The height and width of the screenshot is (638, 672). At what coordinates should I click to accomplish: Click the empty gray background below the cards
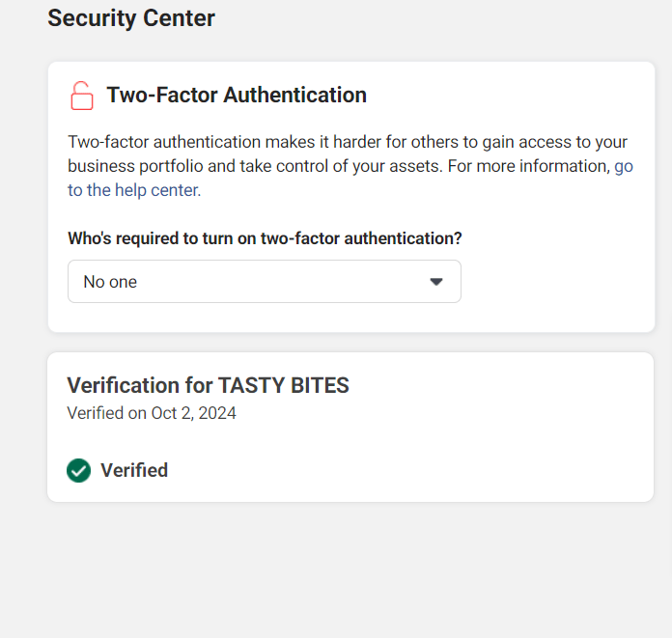[x=348, y=569]
